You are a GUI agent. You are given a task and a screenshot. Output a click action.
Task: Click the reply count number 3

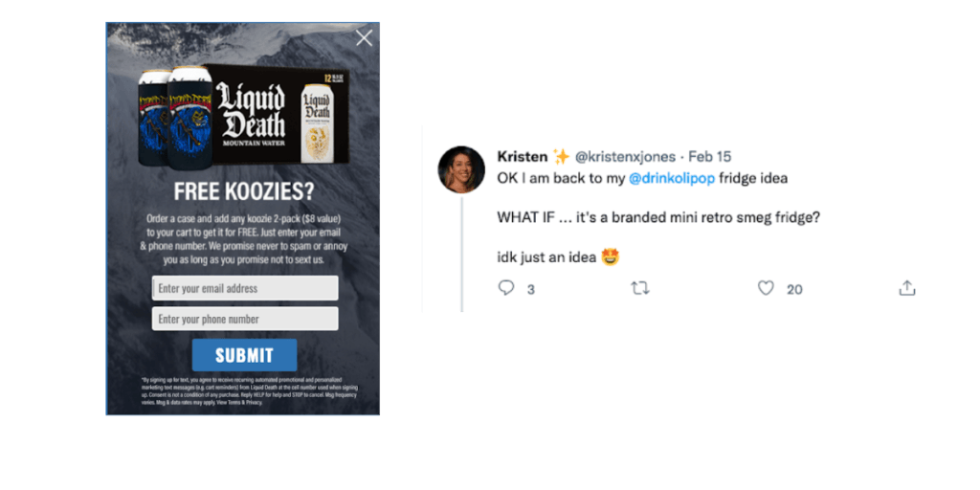tap(530, 289)
